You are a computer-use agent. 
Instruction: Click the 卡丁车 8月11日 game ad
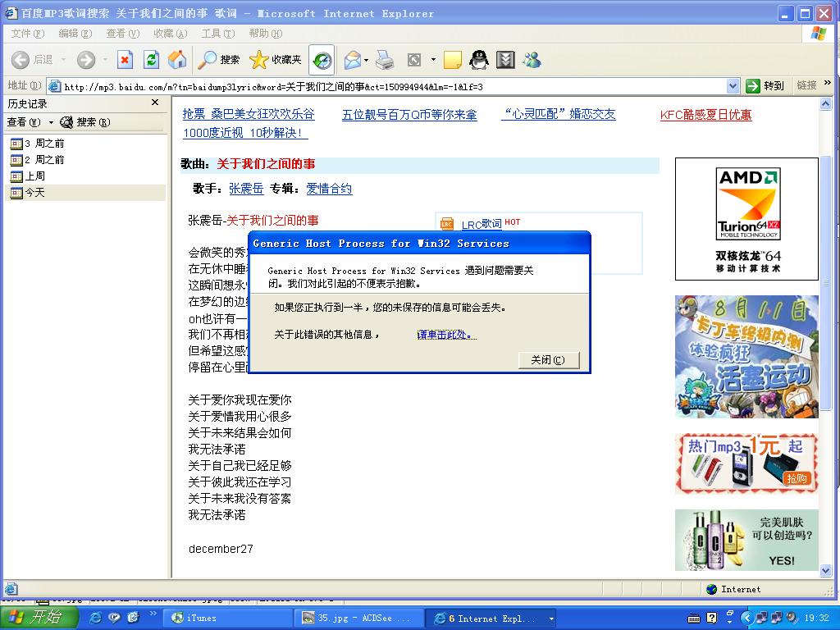[746, 357]
